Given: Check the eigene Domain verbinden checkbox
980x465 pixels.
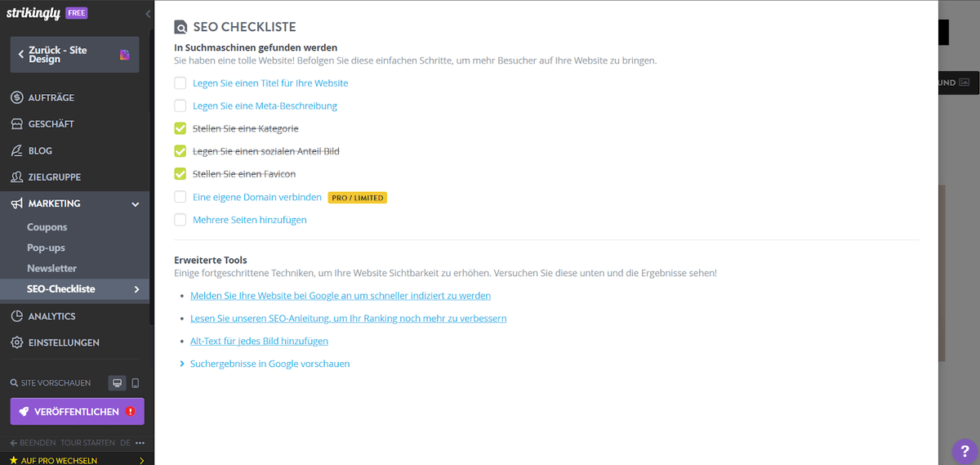Looking at the screenshot, I should (x=180, y=197).
